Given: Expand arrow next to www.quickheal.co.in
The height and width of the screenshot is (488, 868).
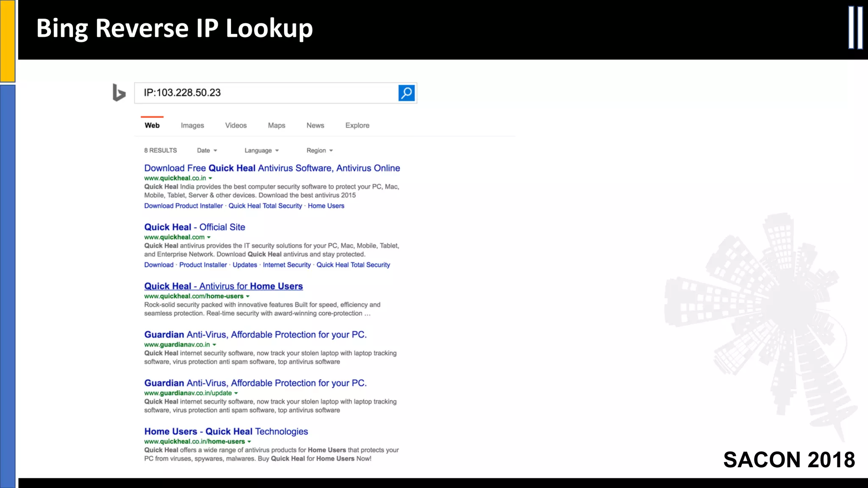Looking at the screenshot, I should tap(210, 178).
